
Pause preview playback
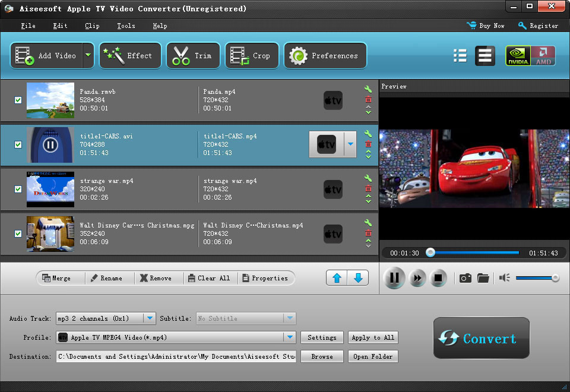click(x=394, y=278)
